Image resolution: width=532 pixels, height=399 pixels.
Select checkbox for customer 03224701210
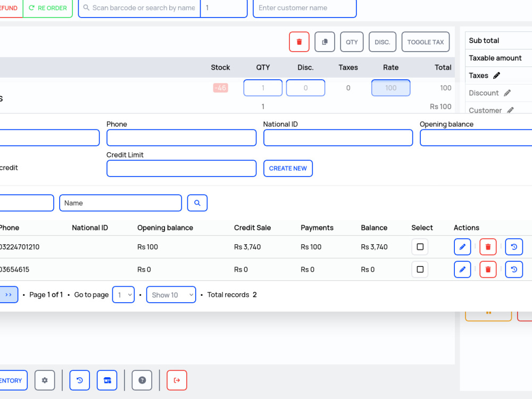420,247
